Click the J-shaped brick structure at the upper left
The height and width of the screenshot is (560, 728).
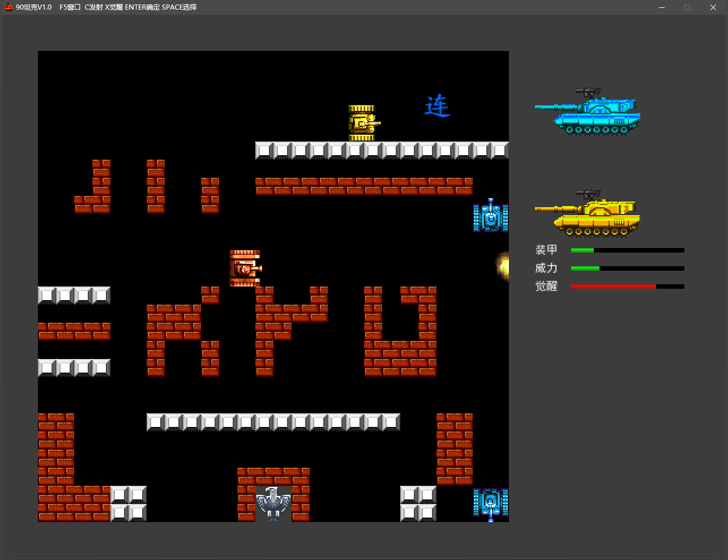(92, 186)
